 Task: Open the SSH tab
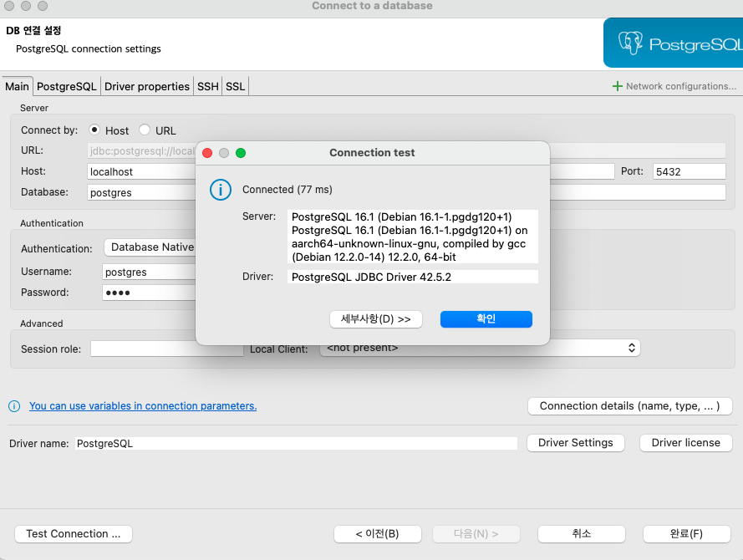point(207,87)
